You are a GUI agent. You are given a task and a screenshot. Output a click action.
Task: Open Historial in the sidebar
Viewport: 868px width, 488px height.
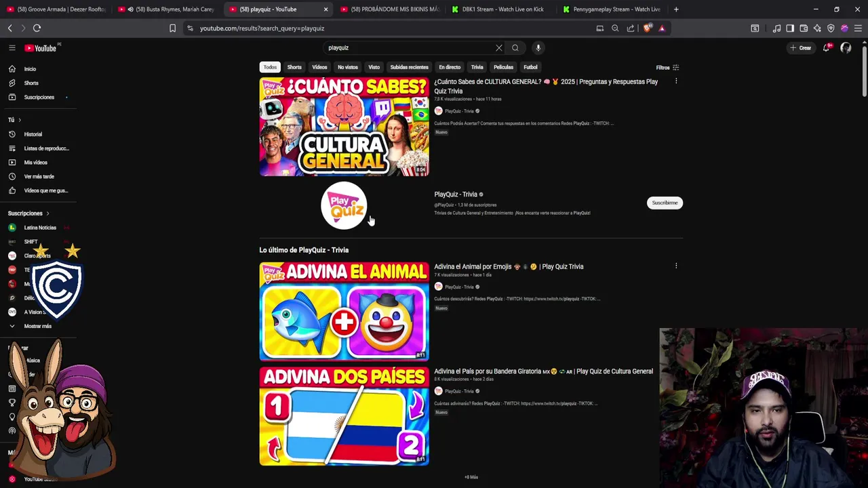[x=33, y=134]
